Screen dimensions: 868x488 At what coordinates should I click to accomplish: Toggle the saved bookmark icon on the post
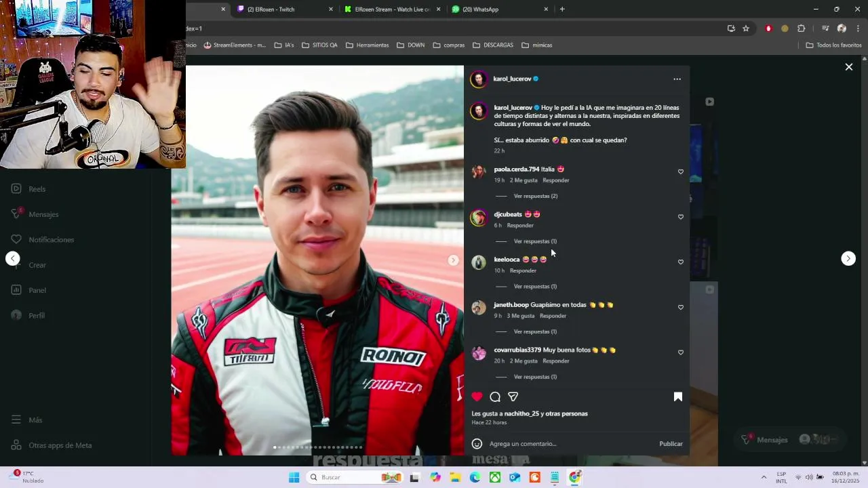[677, 396]
